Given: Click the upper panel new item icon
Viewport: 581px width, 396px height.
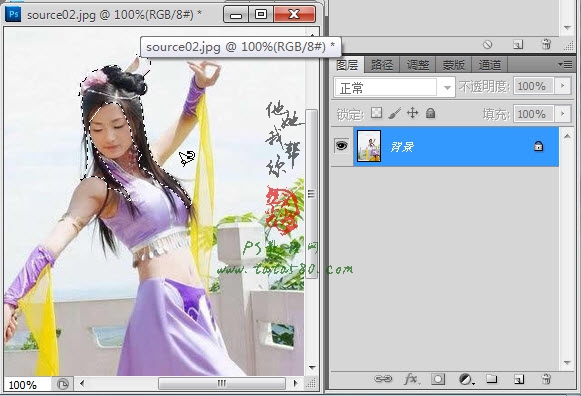Looking at the screenshot, I should [x=518, y=44].
